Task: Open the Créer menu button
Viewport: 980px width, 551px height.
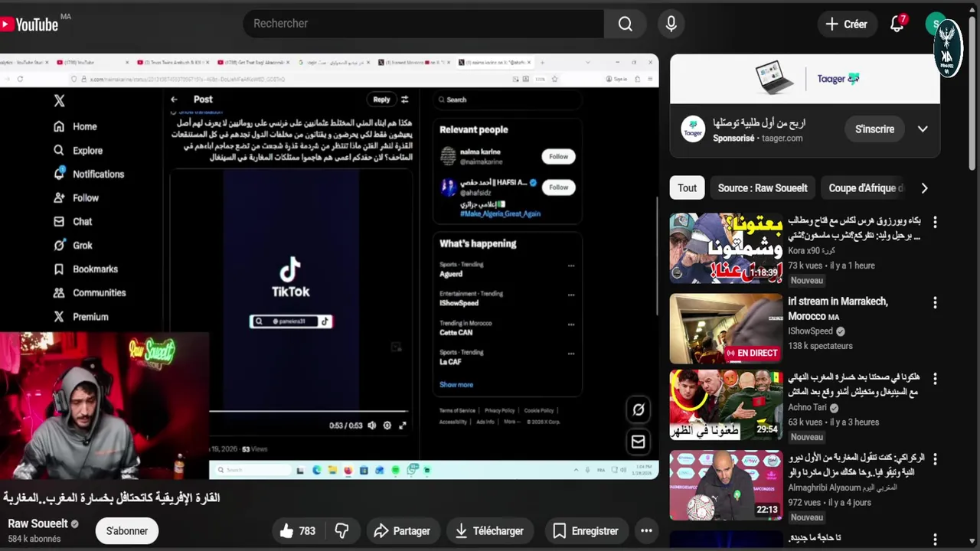Action: tap(847, 24)
